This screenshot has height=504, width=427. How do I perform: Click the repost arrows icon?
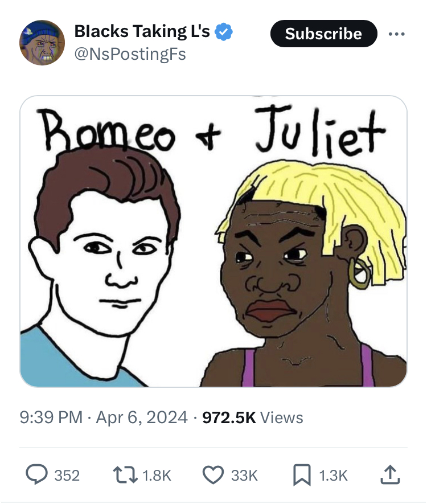pos(125,475)
